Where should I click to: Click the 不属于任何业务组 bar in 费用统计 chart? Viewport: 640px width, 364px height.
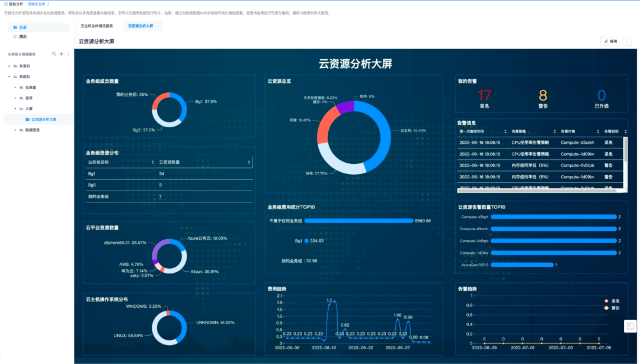click(359, 221)
